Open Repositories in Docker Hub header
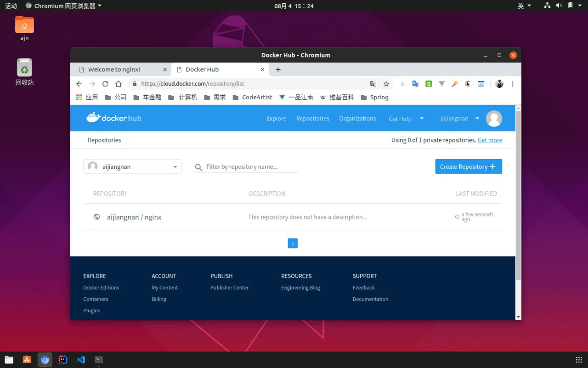 click(312, 118)
